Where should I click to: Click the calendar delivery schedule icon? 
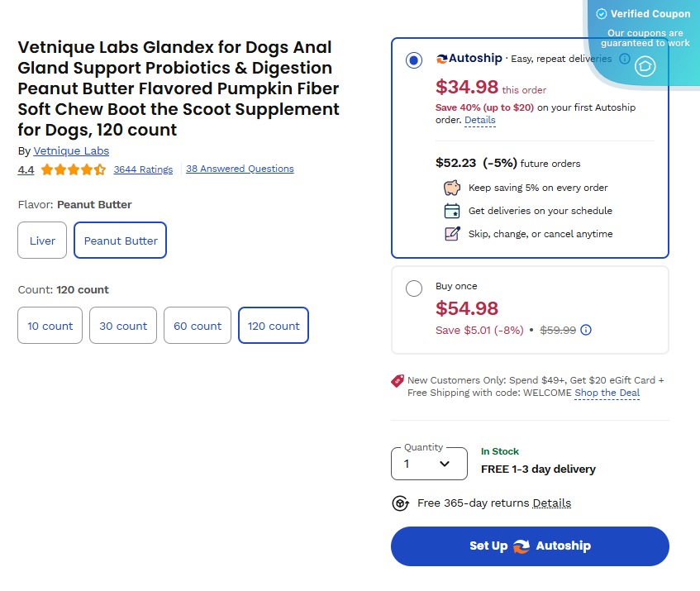click(452, 211)
